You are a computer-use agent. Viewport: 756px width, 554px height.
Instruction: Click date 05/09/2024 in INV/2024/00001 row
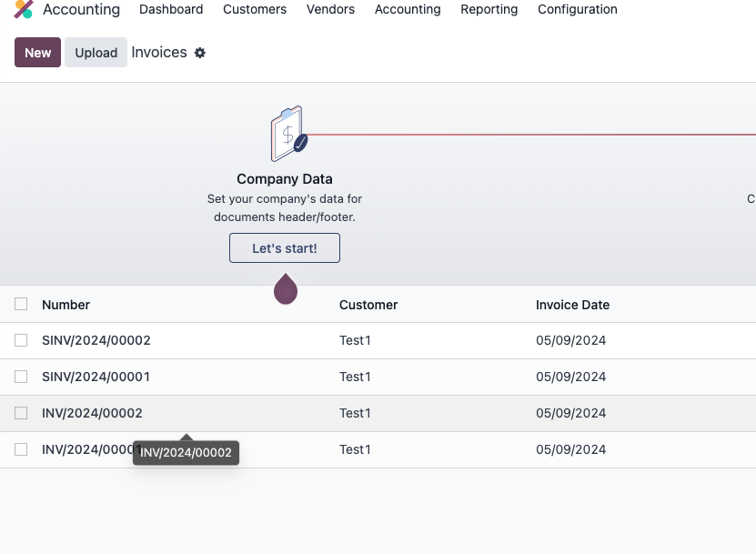click(x=570, y=449)
